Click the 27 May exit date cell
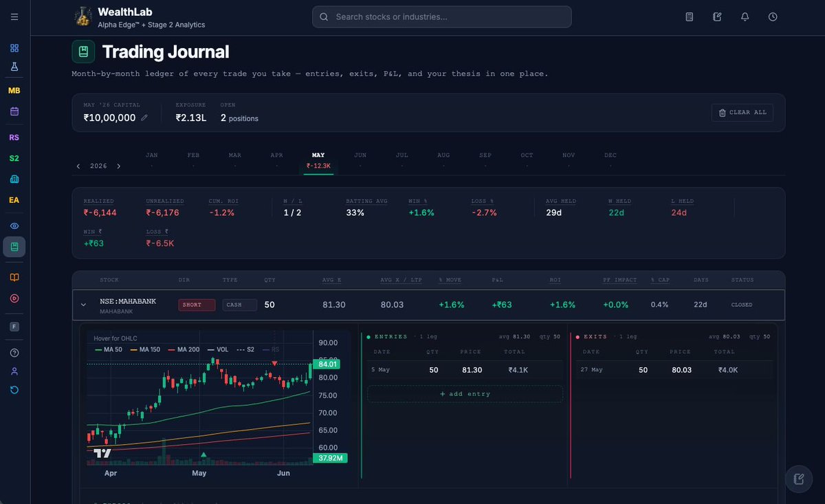 [591, 370]
